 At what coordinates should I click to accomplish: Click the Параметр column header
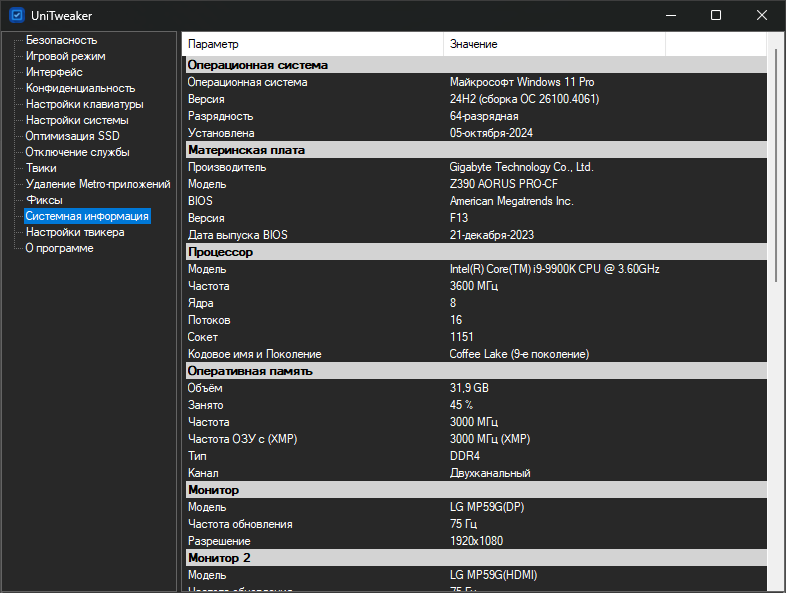[x=312, y=44]
